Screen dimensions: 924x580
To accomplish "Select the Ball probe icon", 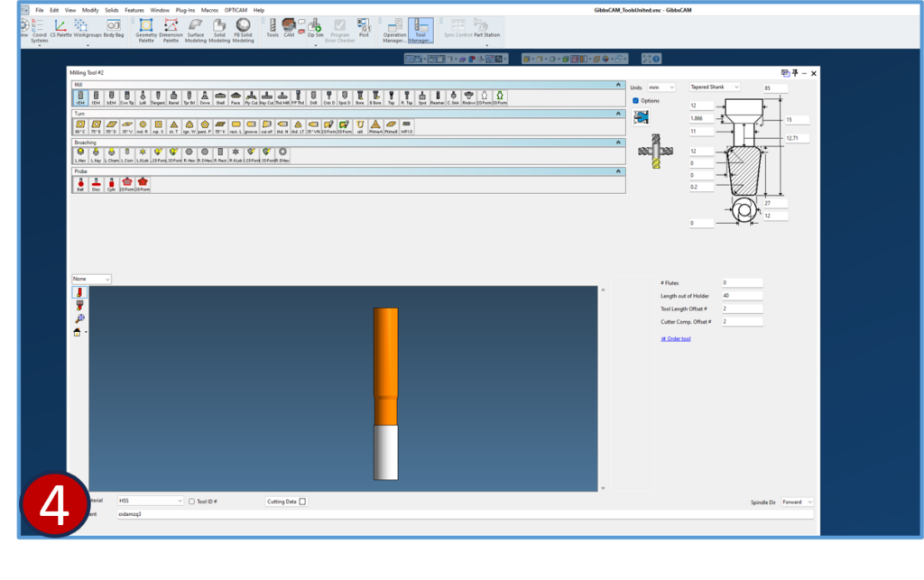I will [x=80, y=183].
